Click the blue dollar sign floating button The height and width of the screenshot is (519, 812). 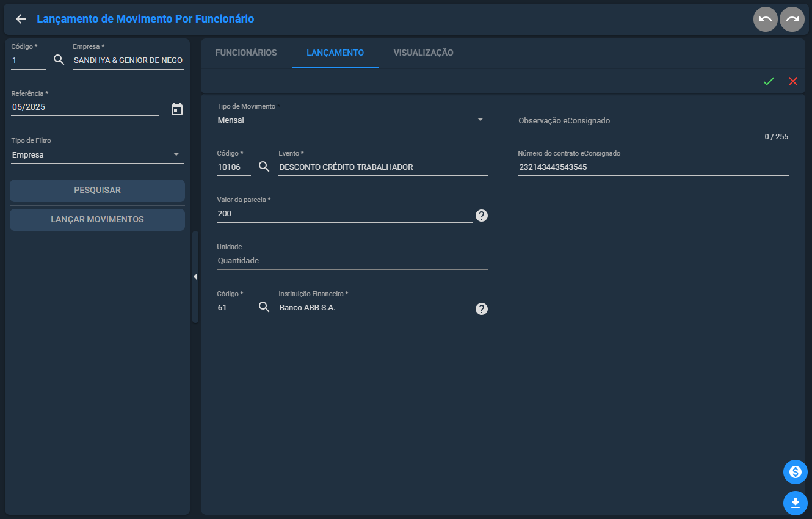point(796,472)
